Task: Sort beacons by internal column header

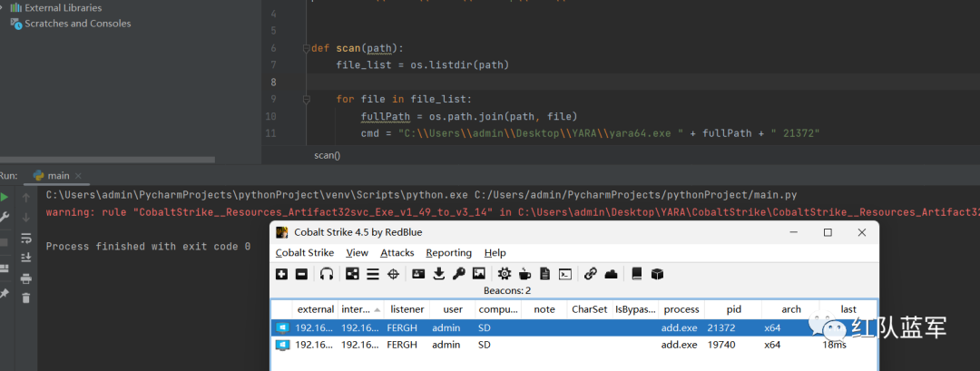Action: click(360, 309)
